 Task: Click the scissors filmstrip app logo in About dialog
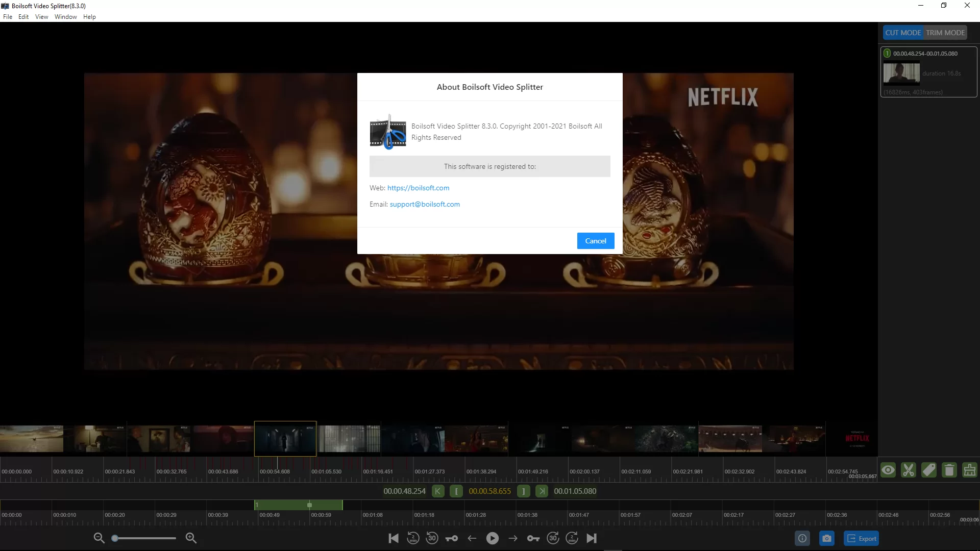(388, 132)
